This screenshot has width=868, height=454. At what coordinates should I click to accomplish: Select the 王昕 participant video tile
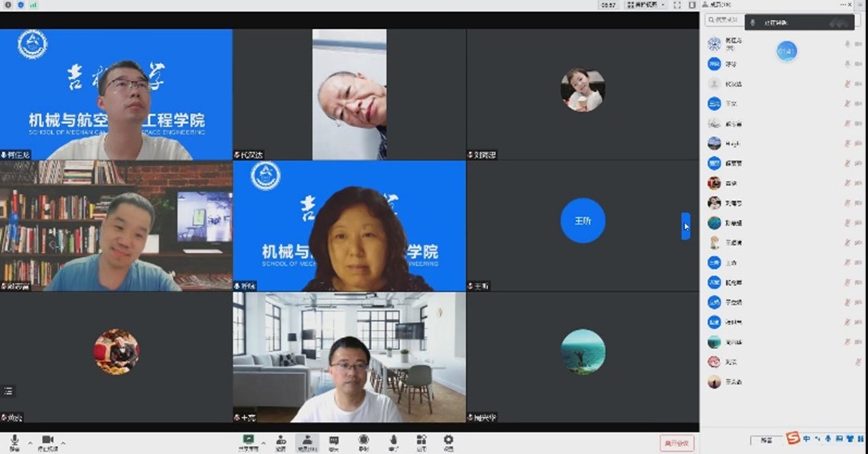coord(583,226)
